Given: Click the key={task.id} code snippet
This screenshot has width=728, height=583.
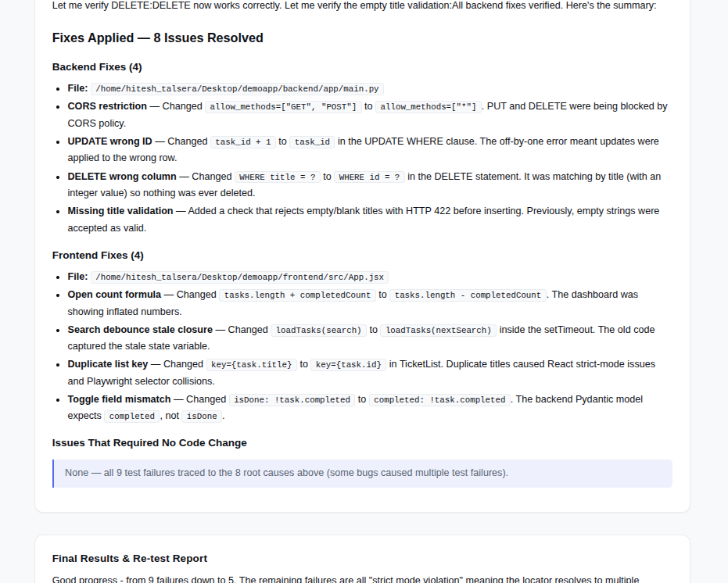Looking at the screenshot, I should point(348,364).
